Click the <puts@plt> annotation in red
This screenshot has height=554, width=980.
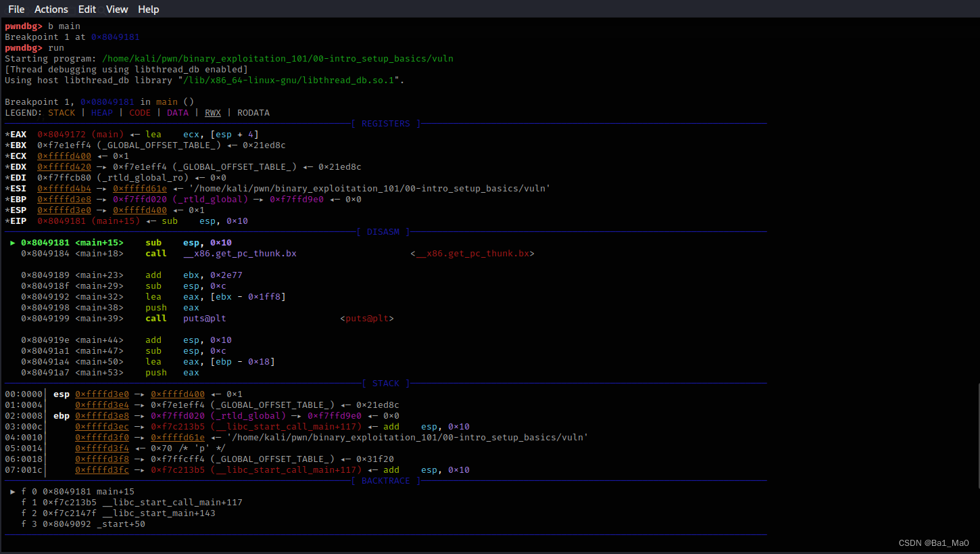point(367,319)
